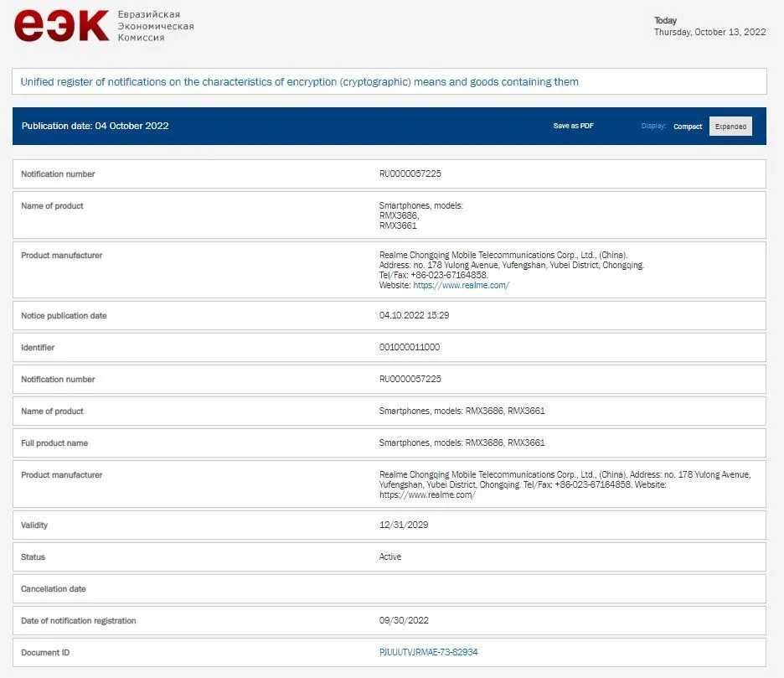
Task: Click the Date of notification registration label
Action: (x=79, y=621)
